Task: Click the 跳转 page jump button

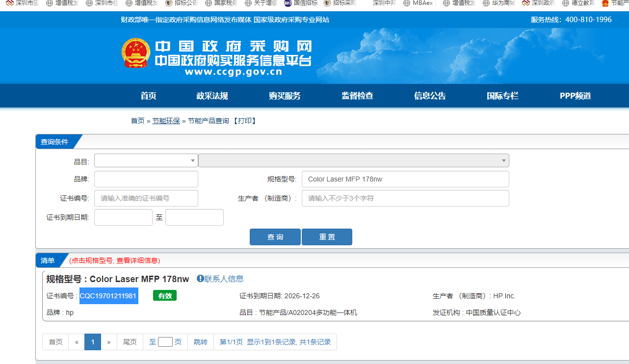Action: [x=201, y=342]
